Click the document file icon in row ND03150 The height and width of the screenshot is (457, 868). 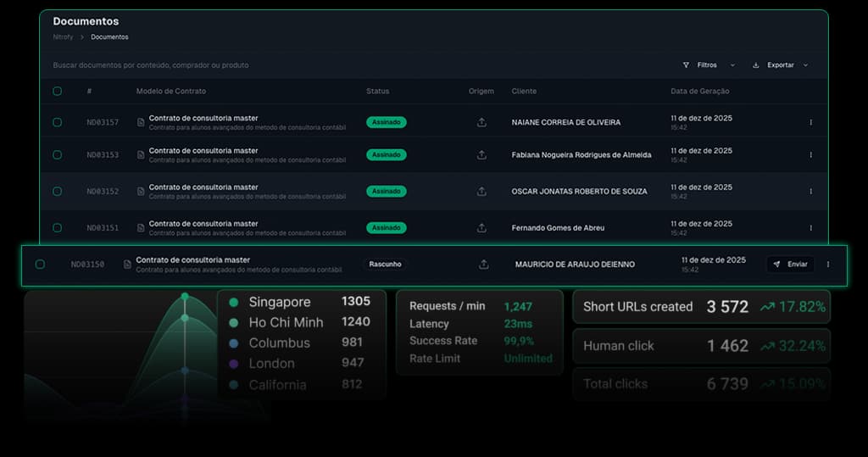(127, 265)
